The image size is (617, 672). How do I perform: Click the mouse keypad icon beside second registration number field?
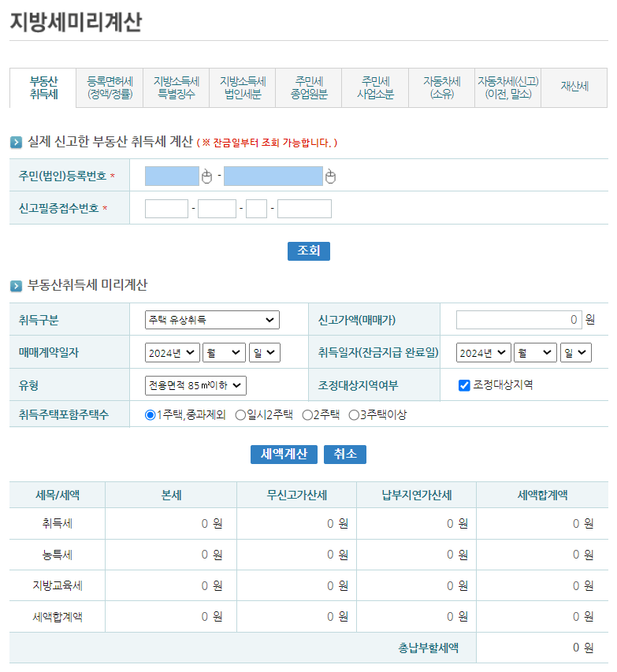coord(330,176)
